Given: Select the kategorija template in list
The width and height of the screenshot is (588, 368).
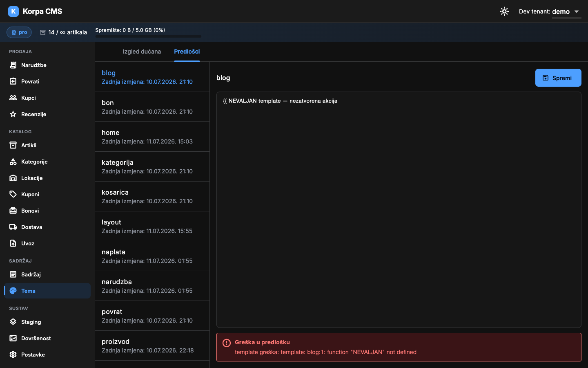Looking at the screenshot, I should [x=152, y=166].
